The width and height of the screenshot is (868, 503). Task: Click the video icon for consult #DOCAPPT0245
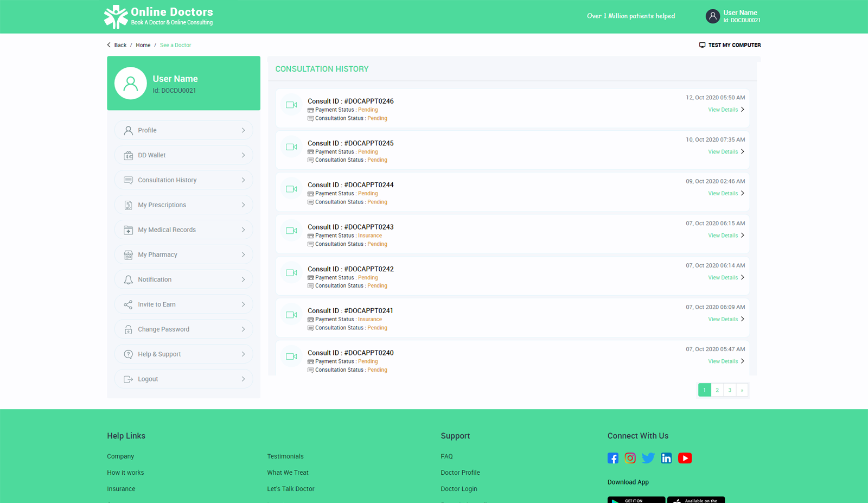coord(291,147)
